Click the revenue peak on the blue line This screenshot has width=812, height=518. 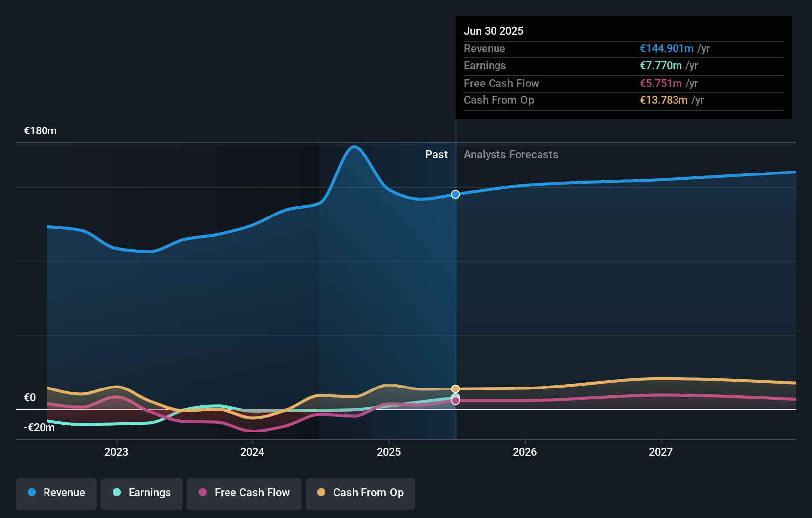[x=354, y=147]
